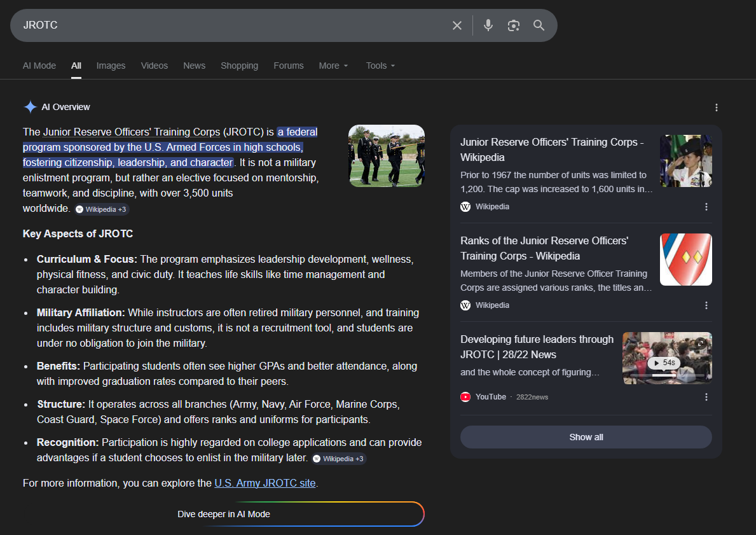Open search by image camera icon
The image size is (756, 535).
tap(514, 25)
